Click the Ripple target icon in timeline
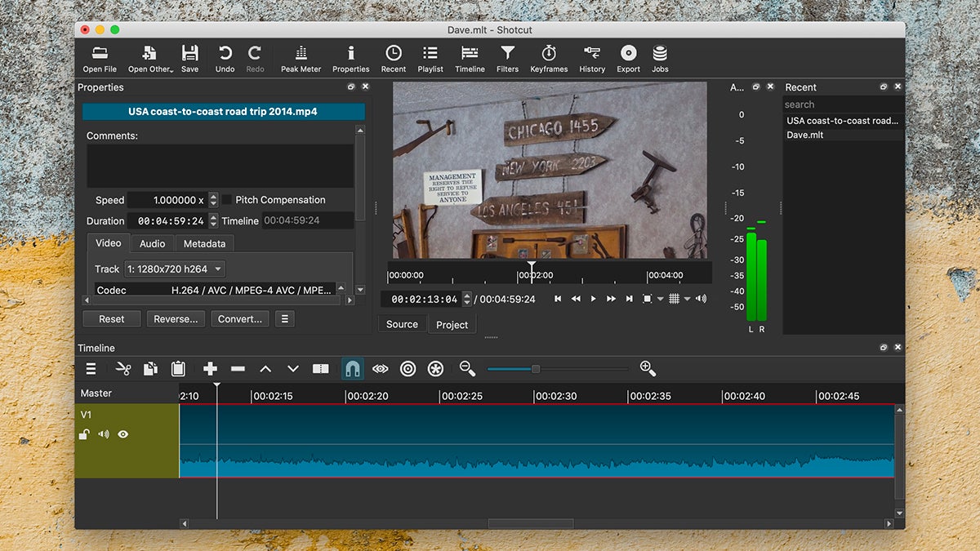 tap(408, 369)
